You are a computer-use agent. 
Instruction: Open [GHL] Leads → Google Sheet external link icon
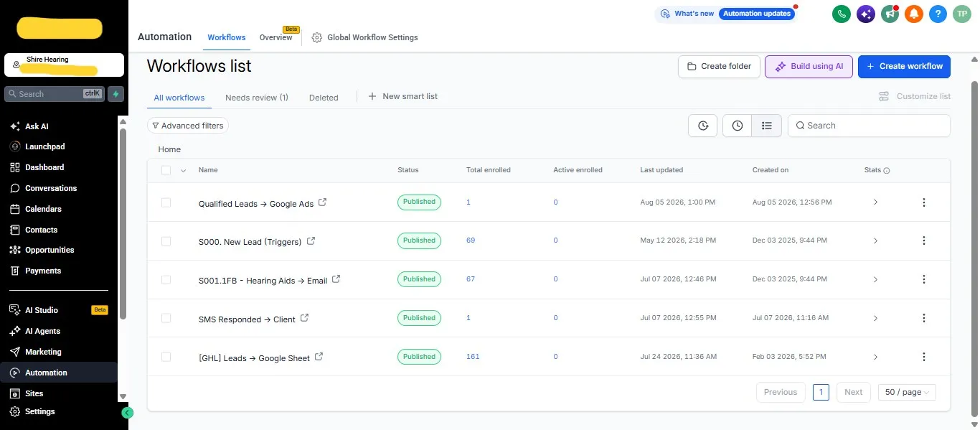(319, 357)
